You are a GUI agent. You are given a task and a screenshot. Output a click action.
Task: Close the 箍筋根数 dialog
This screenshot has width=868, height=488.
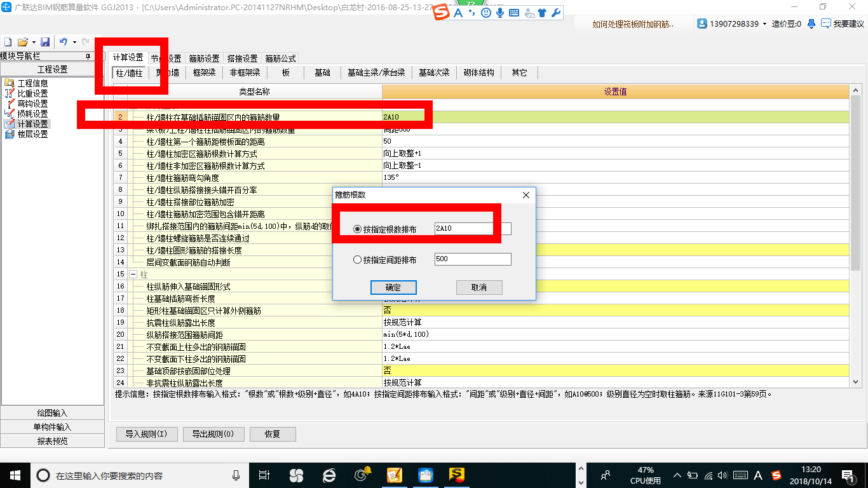coord(526,195)
